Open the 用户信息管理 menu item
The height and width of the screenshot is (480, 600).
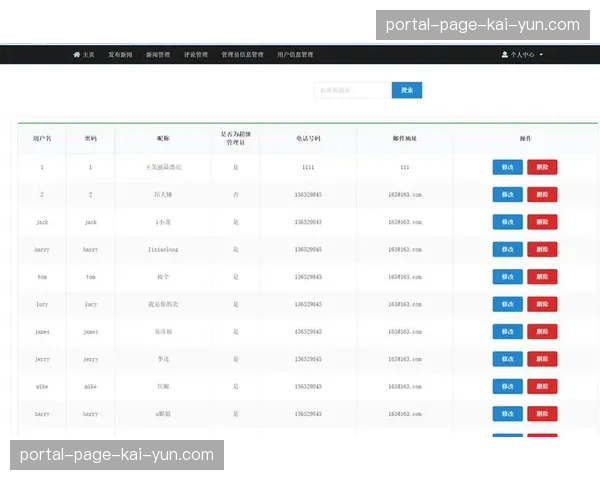(295, 55)
